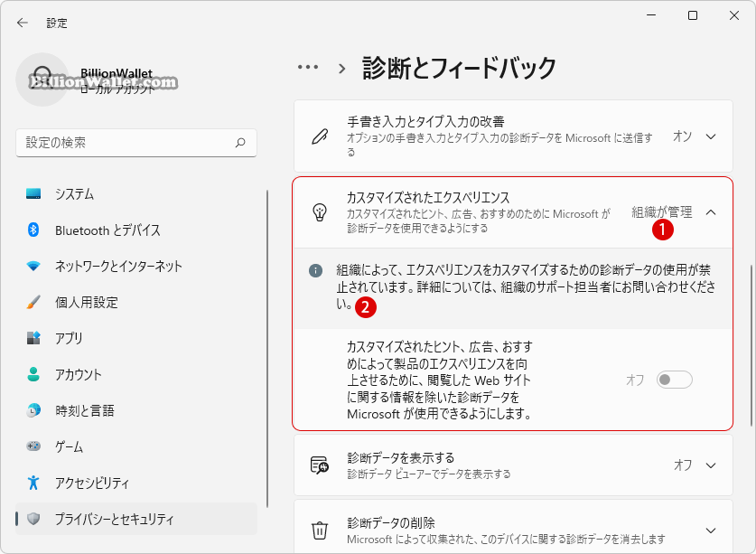Minimize the settings window
Screen dimensions: 756x554
pos(651,15)
